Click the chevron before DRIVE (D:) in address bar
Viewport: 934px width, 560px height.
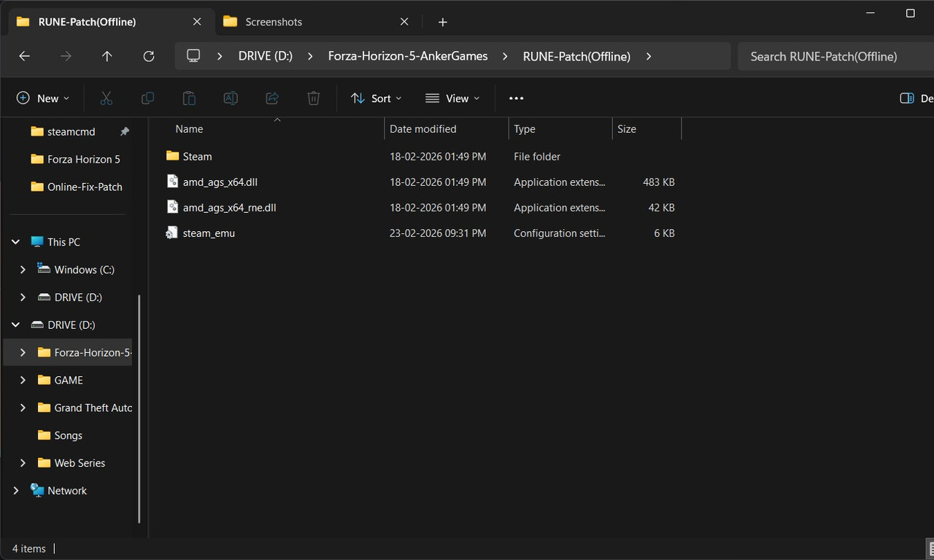pos(220,56)
